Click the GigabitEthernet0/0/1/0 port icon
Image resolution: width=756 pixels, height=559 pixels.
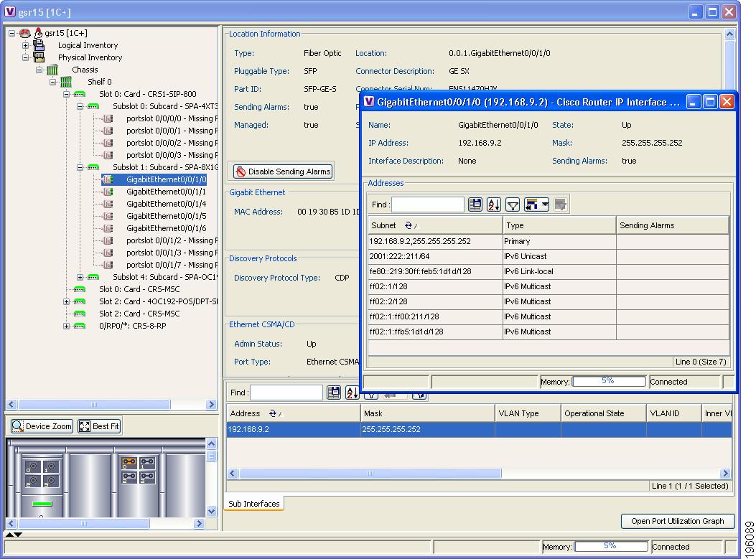tap(108, 179)
